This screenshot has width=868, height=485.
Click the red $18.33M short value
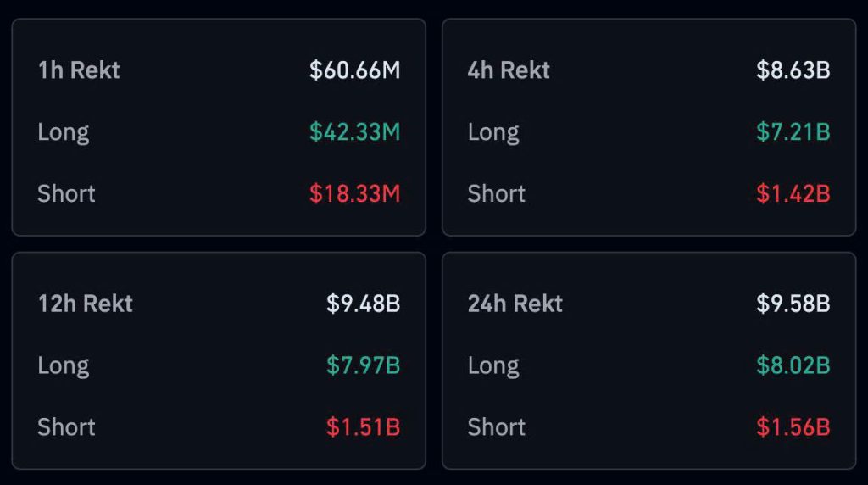coord(354,193)
